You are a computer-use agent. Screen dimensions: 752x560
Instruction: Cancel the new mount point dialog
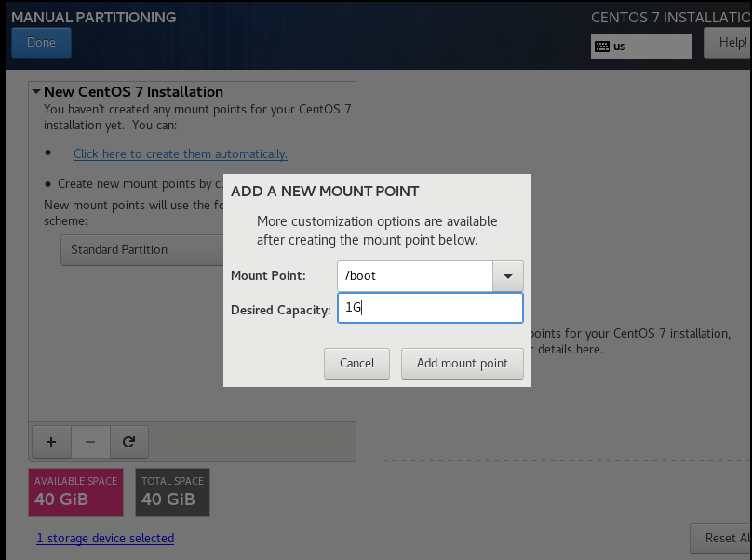[x=356, y=364]
